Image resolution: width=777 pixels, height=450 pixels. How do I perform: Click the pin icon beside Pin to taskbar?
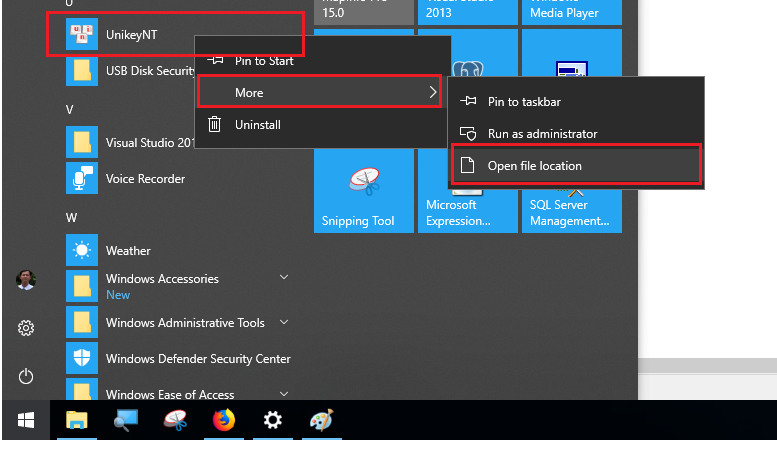tap(468, 101)
